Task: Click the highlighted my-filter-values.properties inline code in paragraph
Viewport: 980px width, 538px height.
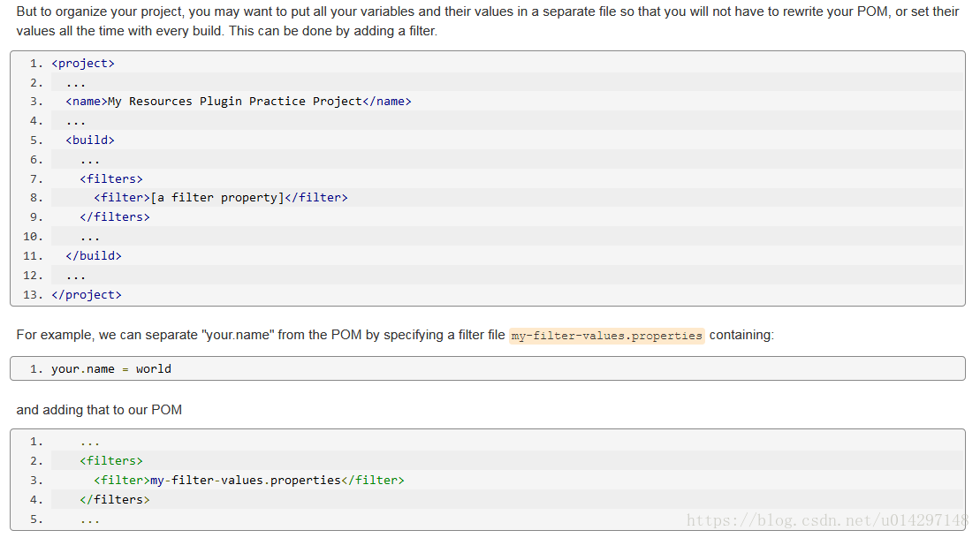Action: coord(606,336)
